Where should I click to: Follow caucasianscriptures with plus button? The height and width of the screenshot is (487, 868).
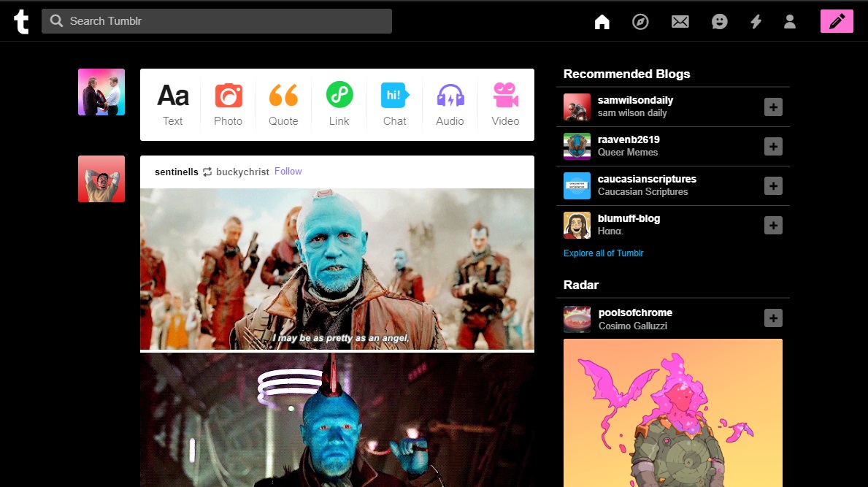click(x=773, y=186)
